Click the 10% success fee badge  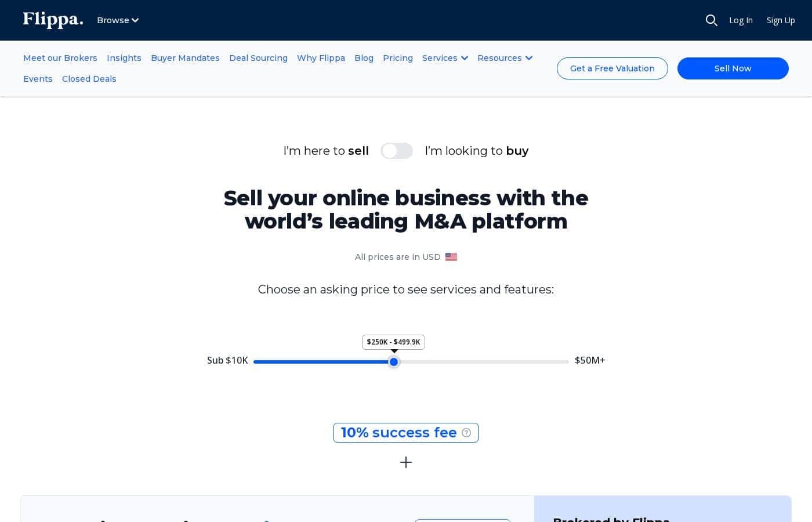[x=406, y=433]
